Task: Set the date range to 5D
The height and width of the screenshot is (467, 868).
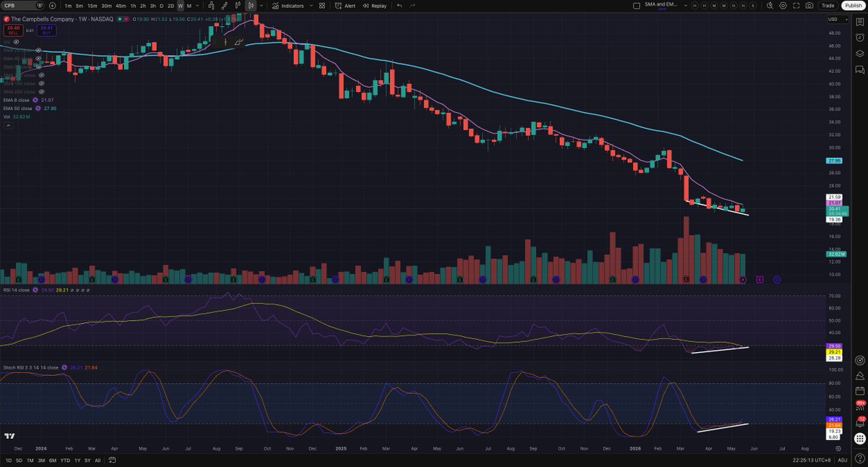Action: tap(20, 460)
